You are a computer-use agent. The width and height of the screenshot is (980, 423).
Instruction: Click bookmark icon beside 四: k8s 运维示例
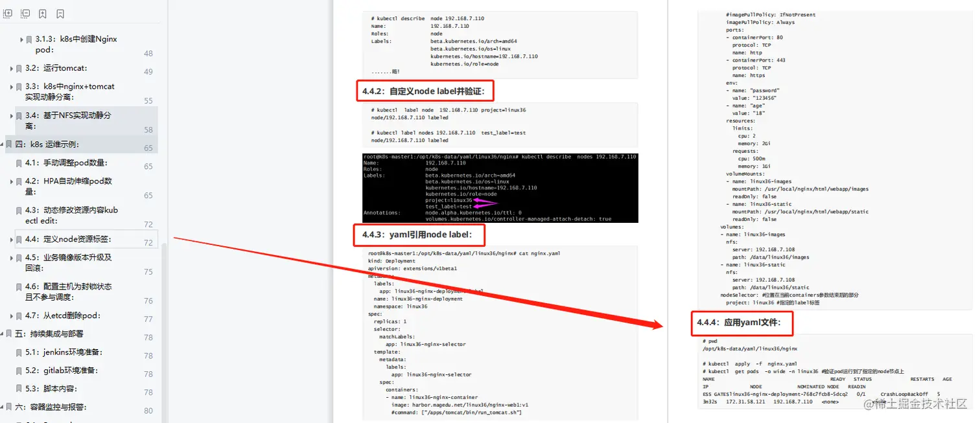(x=9, y=144)
